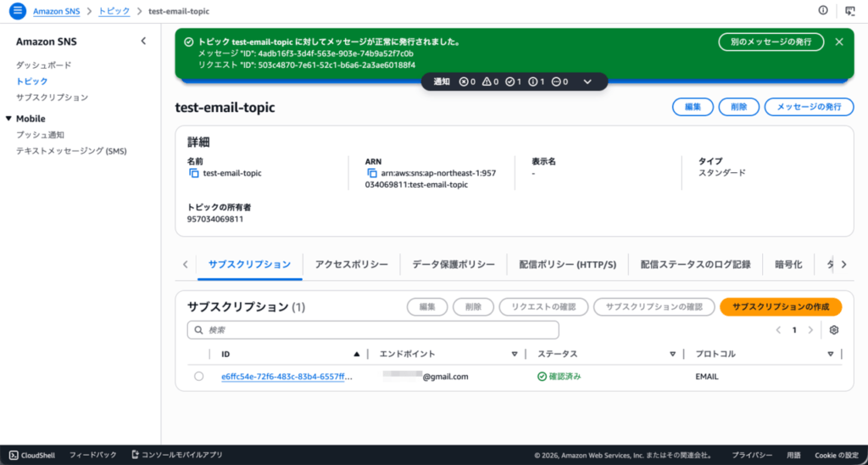This screenshot has height=465, width=868.
Task: Collapse the Amazon SNS side navigation
Action: click(143, 41)
